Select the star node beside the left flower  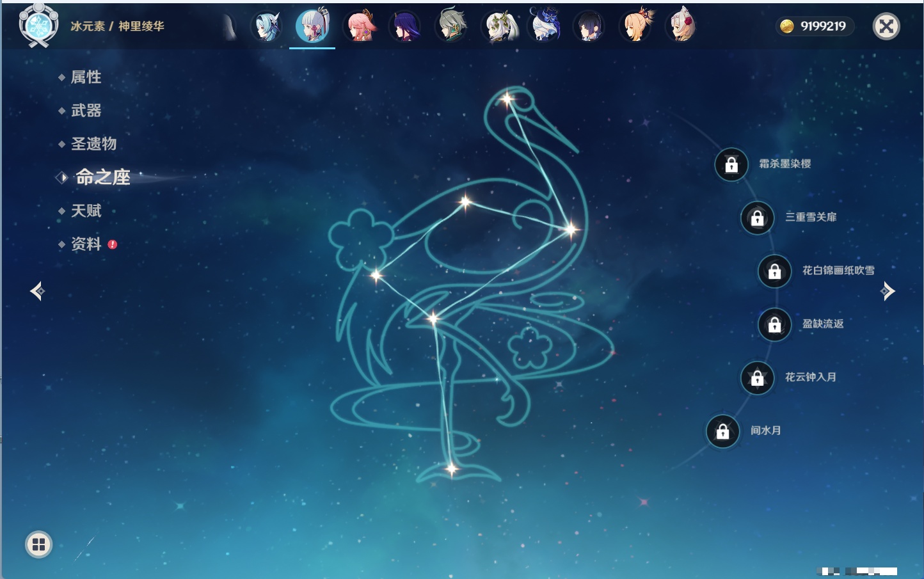[376, 276]
